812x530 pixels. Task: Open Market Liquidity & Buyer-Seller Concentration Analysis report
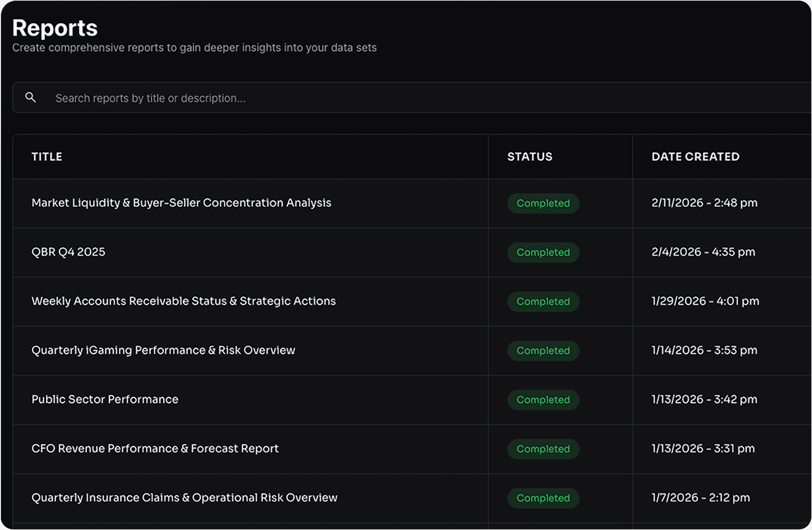[181, 203]
